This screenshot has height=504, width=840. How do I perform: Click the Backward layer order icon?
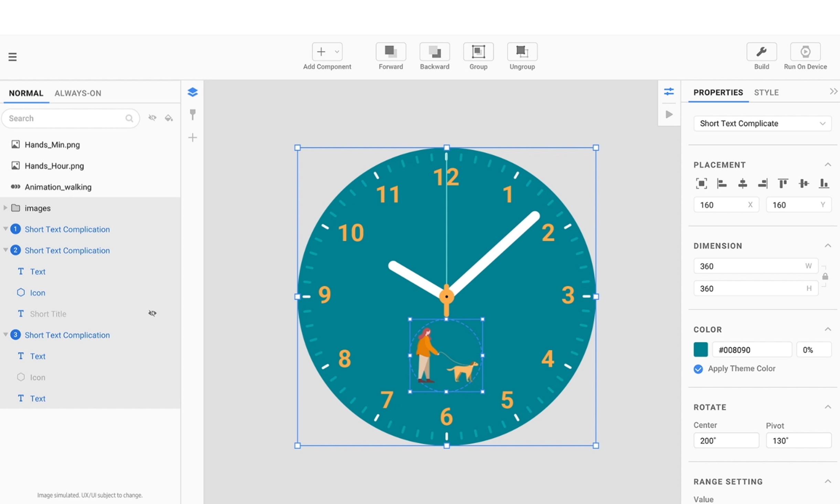pyautogui.click(x=434, y=52)
